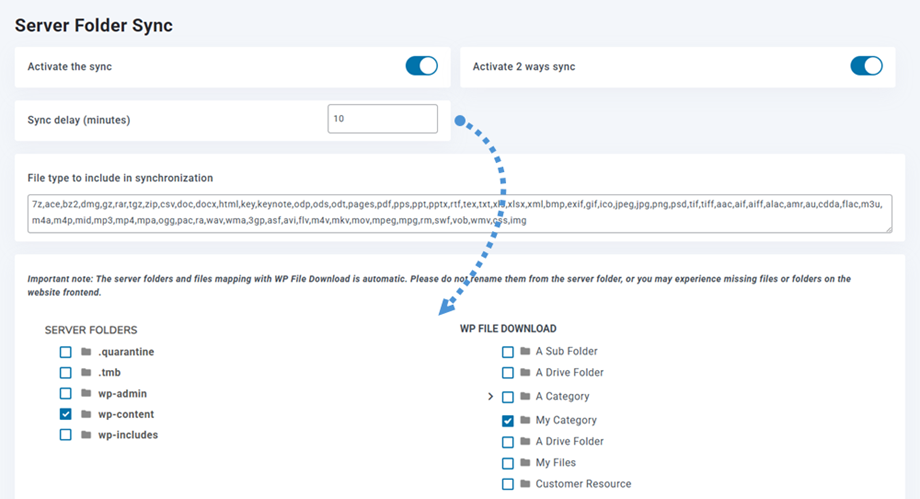Select the Customer Resource category label
The width and height of the screenshot is (920, 499).
coord(583,484)
